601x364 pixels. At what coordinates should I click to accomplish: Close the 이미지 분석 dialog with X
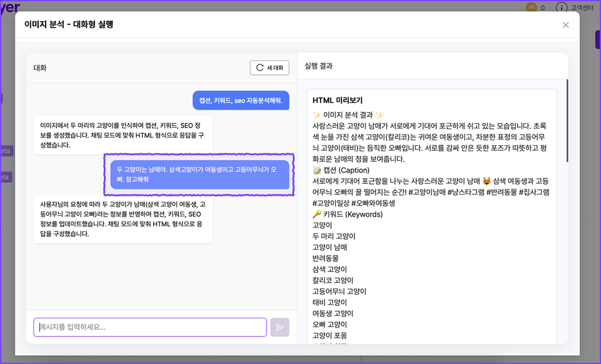(566, 25)
